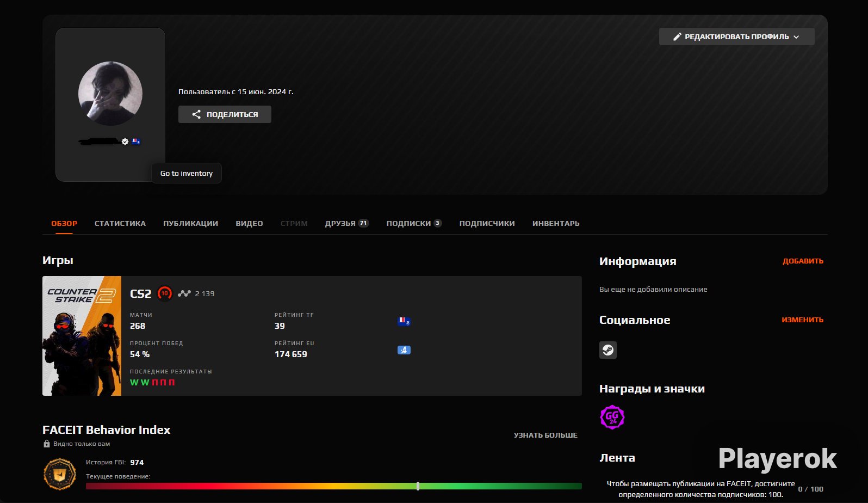Click the recent results W W П П П
The height and width of the screenshot is (503, 868).
pyautogui.click(x=152, y=382)
